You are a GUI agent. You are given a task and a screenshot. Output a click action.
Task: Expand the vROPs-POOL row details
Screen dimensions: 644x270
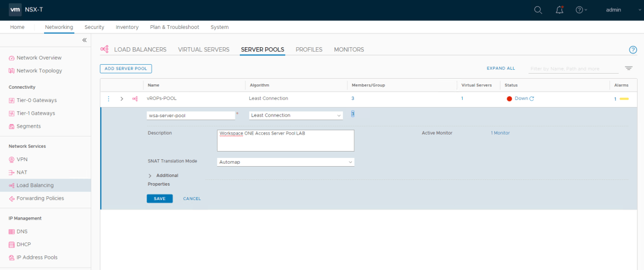pyautogui.click(x=121, y=99)
